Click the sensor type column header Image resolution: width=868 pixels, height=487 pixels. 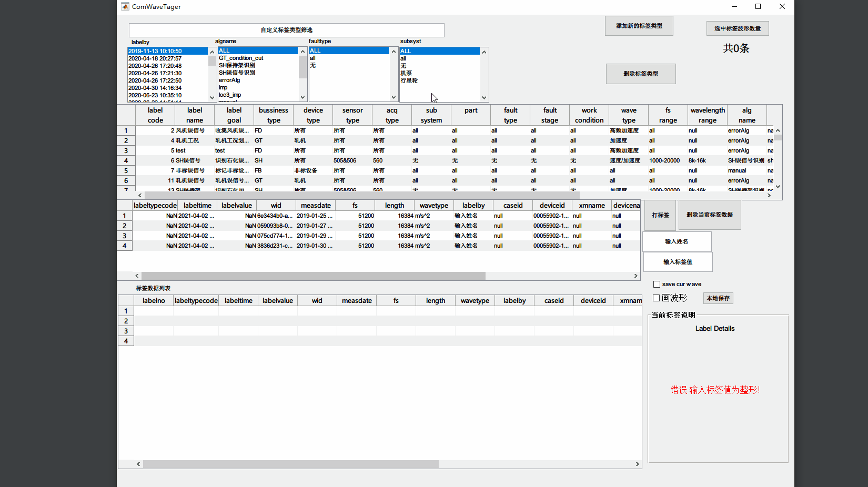pos(352,115)
